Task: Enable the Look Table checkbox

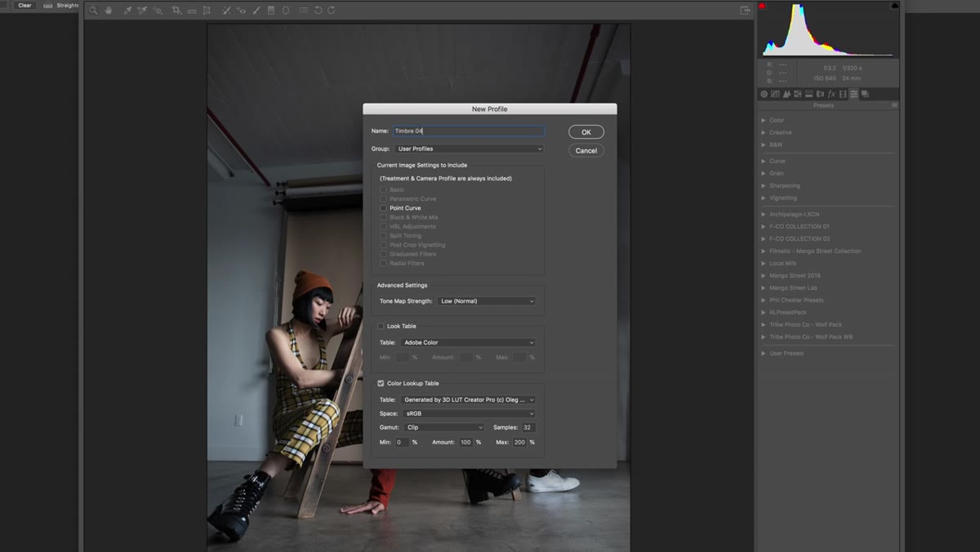Action: [381, 326]
